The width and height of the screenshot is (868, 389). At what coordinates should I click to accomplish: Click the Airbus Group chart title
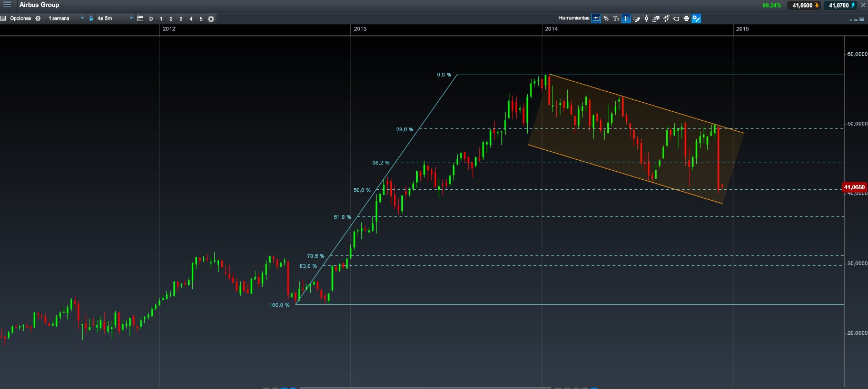(40, 5)
